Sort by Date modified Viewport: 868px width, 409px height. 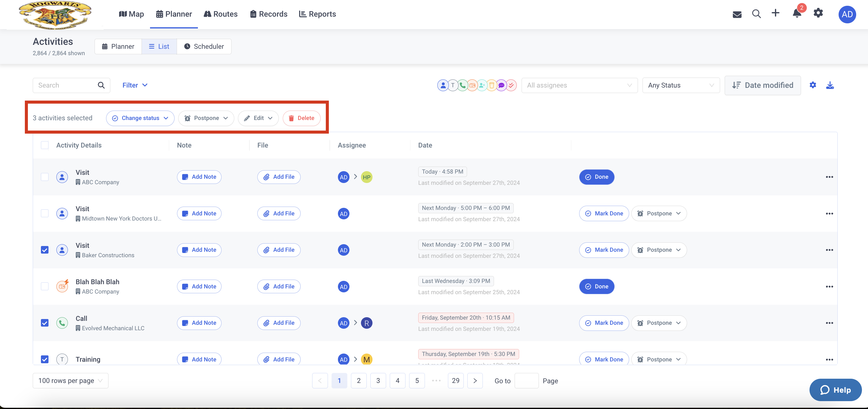[x=763, y=85]
